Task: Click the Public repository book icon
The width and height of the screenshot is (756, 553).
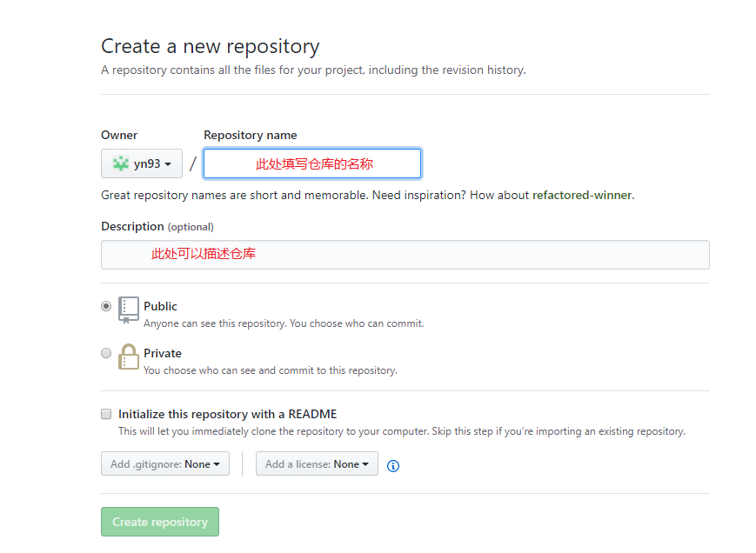Action: pyautogui.click(x=128, y=310)
